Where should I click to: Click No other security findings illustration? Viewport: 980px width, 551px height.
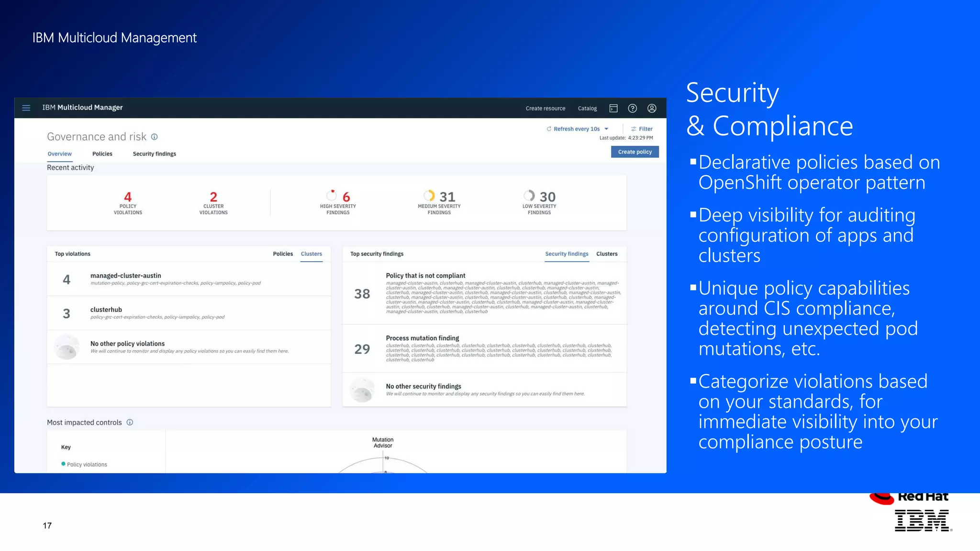pyautogui.click(x=362, y=390)
